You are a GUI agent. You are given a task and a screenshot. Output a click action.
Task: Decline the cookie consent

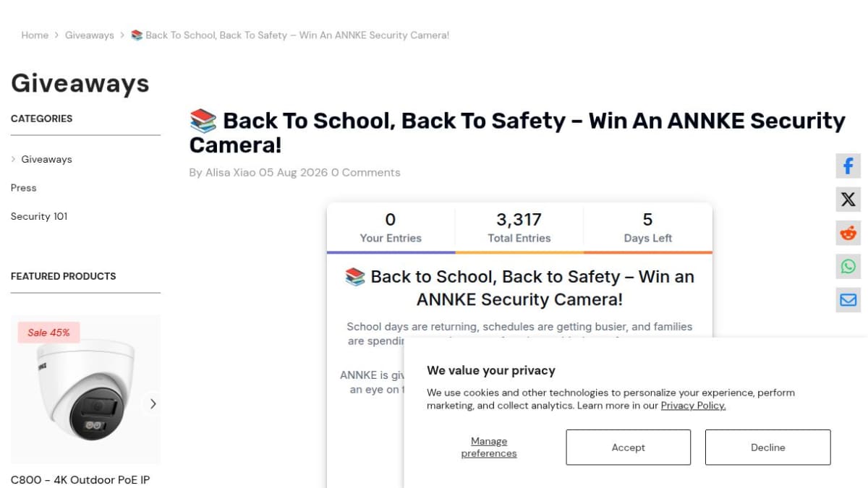[767, 448]
